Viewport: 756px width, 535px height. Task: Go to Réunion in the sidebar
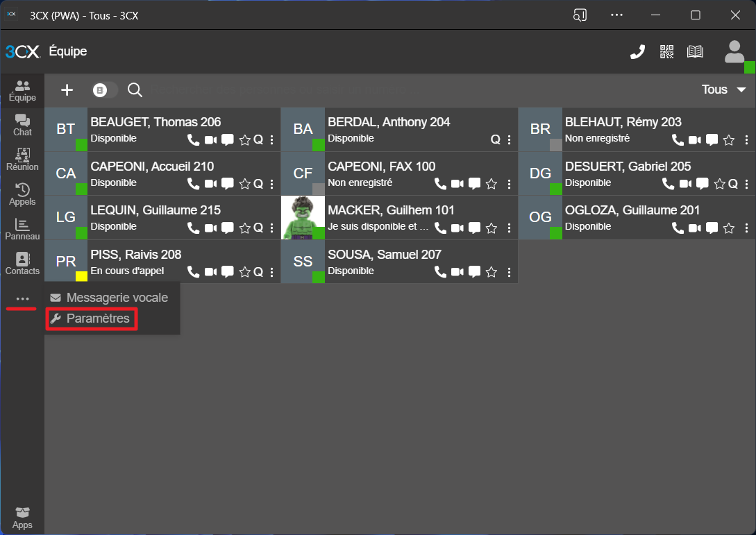pos(22,160)
